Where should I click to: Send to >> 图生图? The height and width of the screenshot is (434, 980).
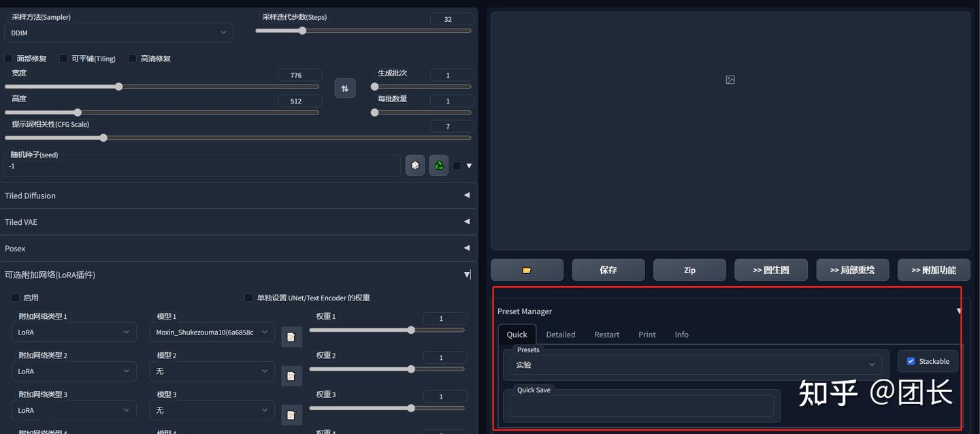tap(771, 270)
